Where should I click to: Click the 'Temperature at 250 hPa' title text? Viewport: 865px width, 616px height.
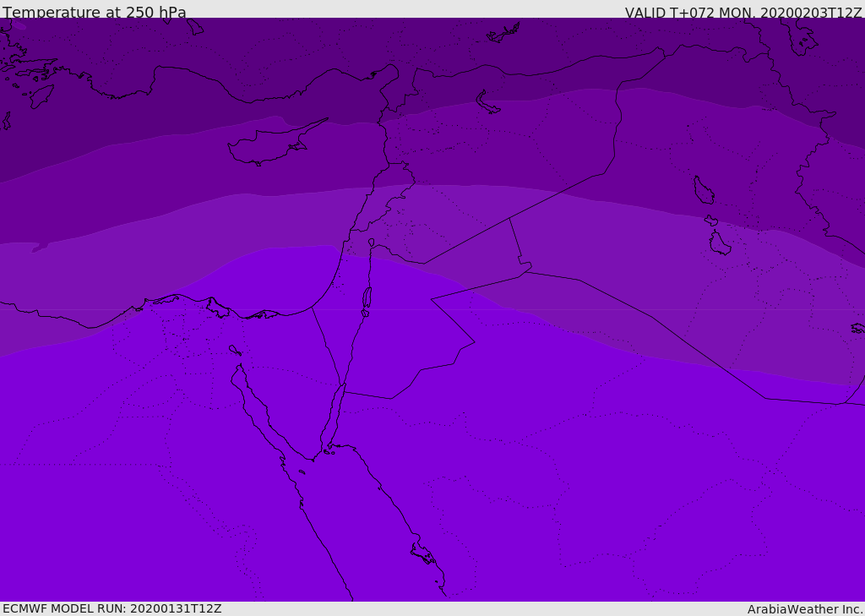95,12
